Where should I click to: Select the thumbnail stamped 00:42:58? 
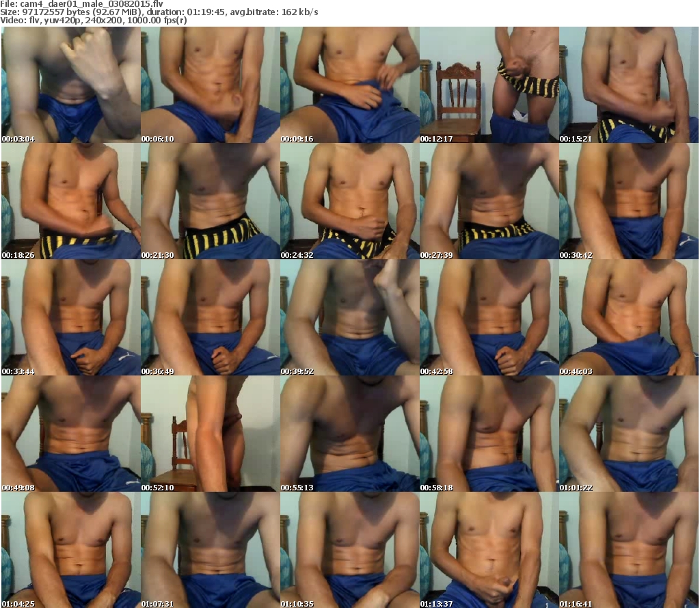click(x=489, y=317)
